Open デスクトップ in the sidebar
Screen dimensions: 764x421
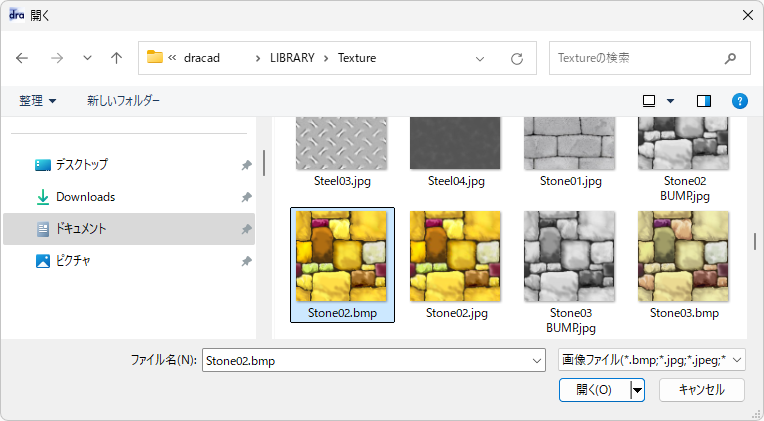[x=129, y=165]
